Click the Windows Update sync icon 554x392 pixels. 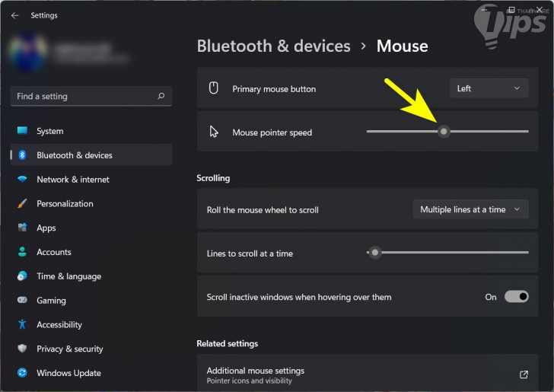22,372
